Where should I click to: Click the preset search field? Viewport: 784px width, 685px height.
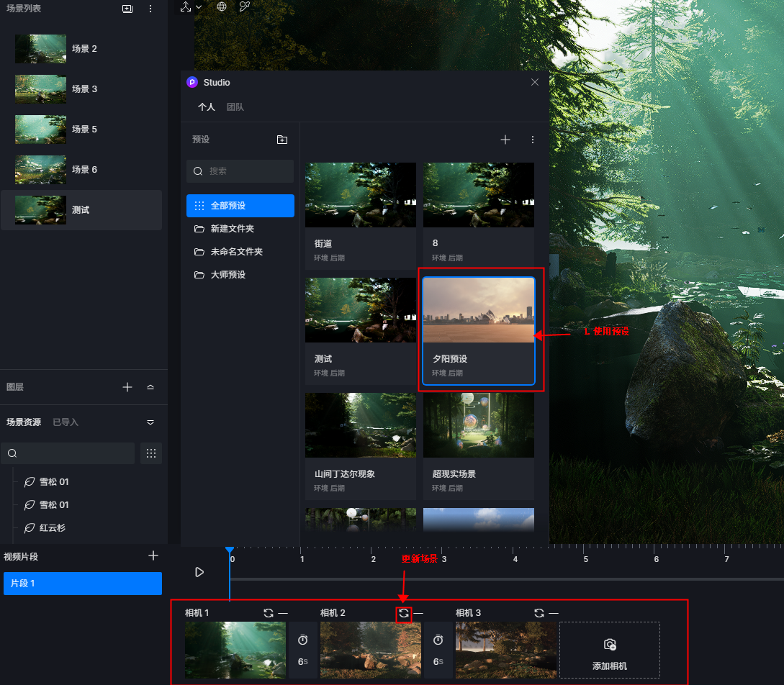pyautogui.click(x=240, y=171)
